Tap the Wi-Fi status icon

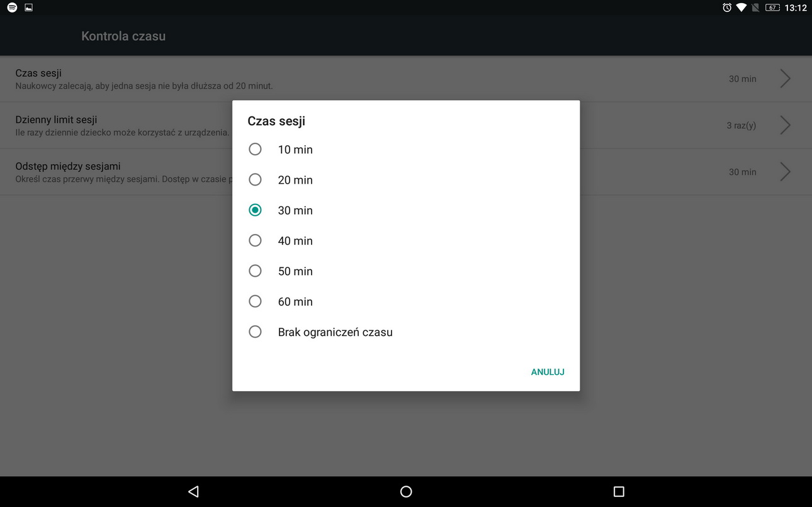tap(741, 8)
